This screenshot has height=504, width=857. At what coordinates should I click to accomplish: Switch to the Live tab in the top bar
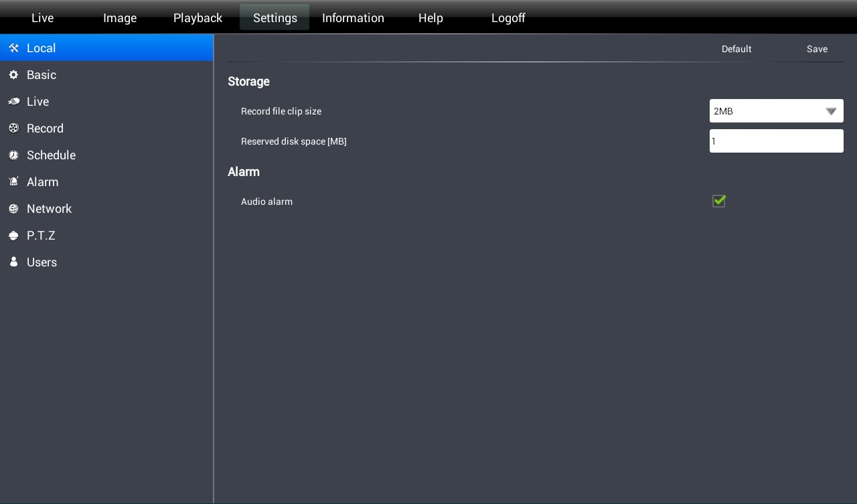pyautogui.click(x=42, y=18)
